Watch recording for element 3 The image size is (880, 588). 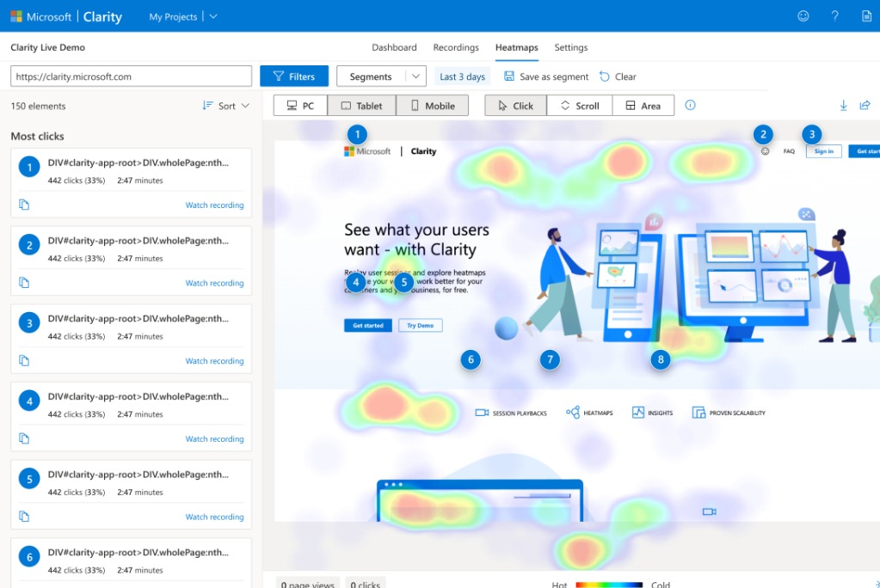(x=214, y=361)
